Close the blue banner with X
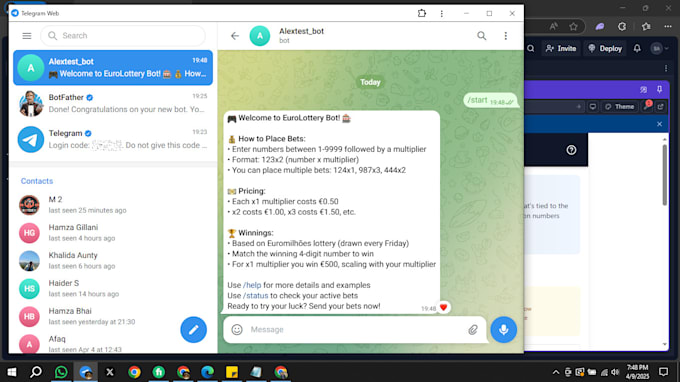This screenshot has height=382, width=680. pos(659,124)
